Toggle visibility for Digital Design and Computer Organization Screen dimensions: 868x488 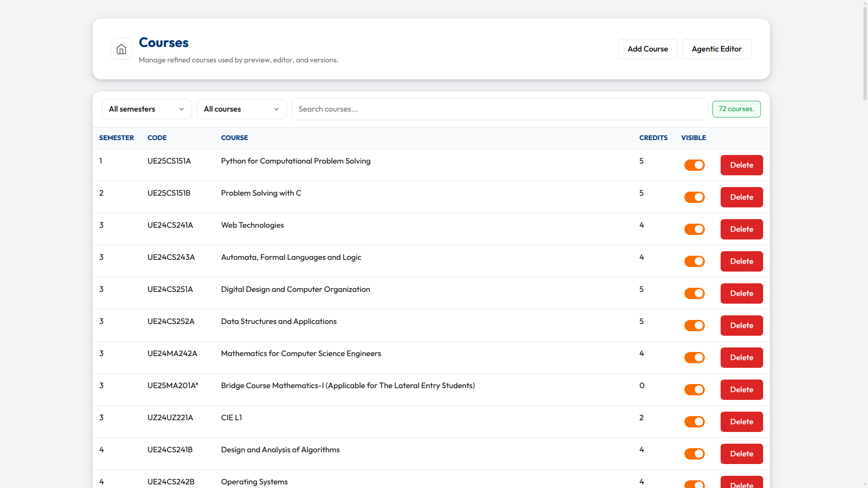pyautogui.click(x=694, y=293)
